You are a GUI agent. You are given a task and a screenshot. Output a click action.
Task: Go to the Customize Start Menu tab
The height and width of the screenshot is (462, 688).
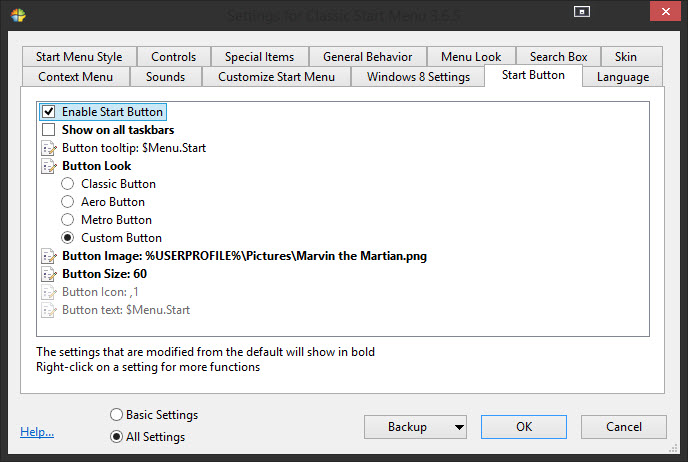[276, 77]
